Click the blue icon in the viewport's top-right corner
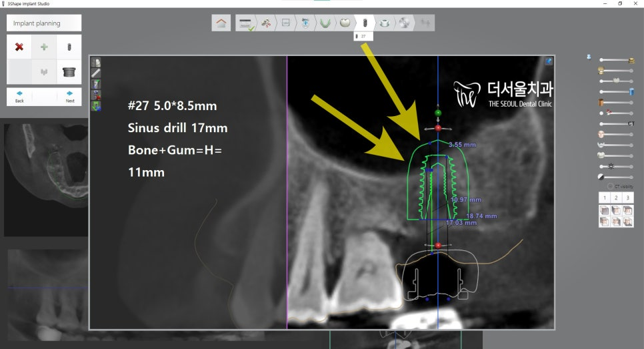Image resolution: width=644 pixels, height=349 pixels. pos(549,61)
